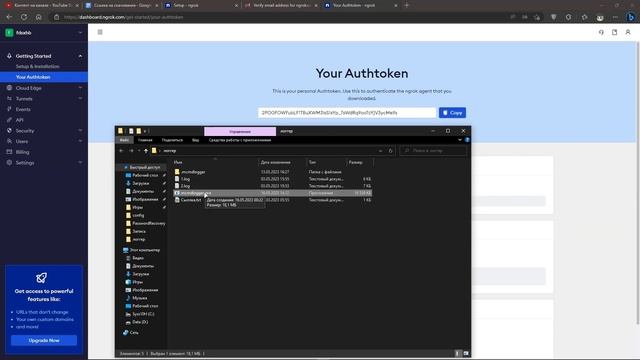Open the account switcher dropdown
The height and width of the screenshot is (360, 640).
44,33
